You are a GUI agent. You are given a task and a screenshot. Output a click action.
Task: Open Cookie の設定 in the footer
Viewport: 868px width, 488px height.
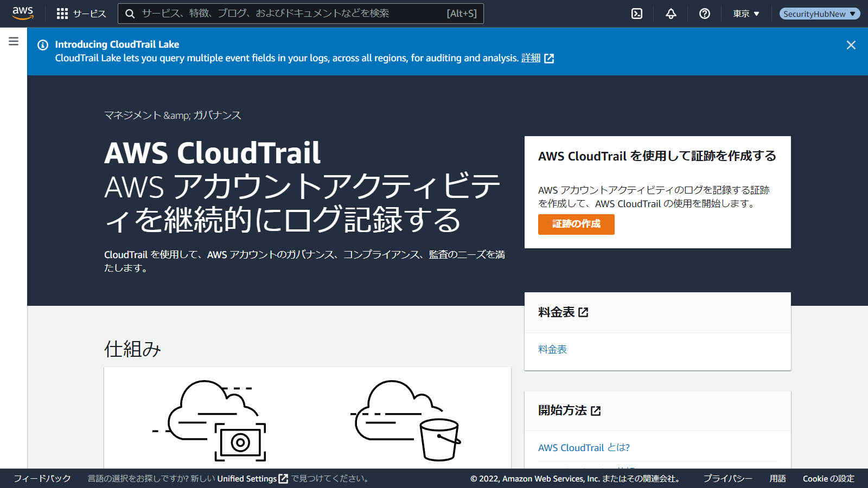point(828,478)
